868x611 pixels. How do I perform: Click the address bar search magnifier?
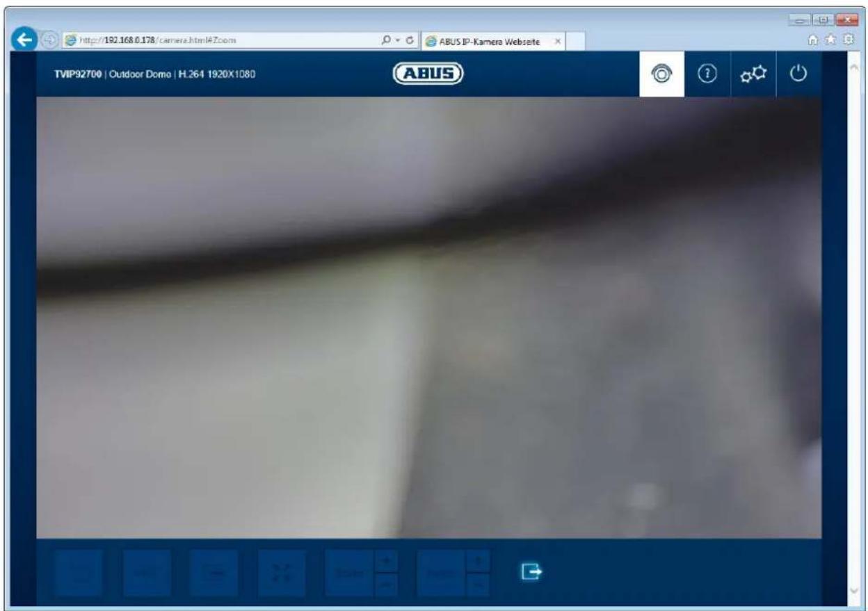(x=385, y=41)
